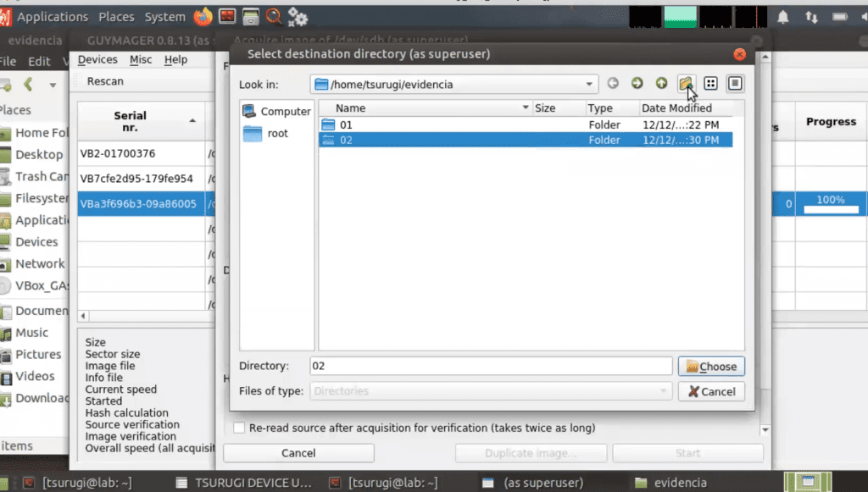Open the Help menu in Guymager
Screen dimensions: 868x492
pyautogui.click(x=176, y=60)
